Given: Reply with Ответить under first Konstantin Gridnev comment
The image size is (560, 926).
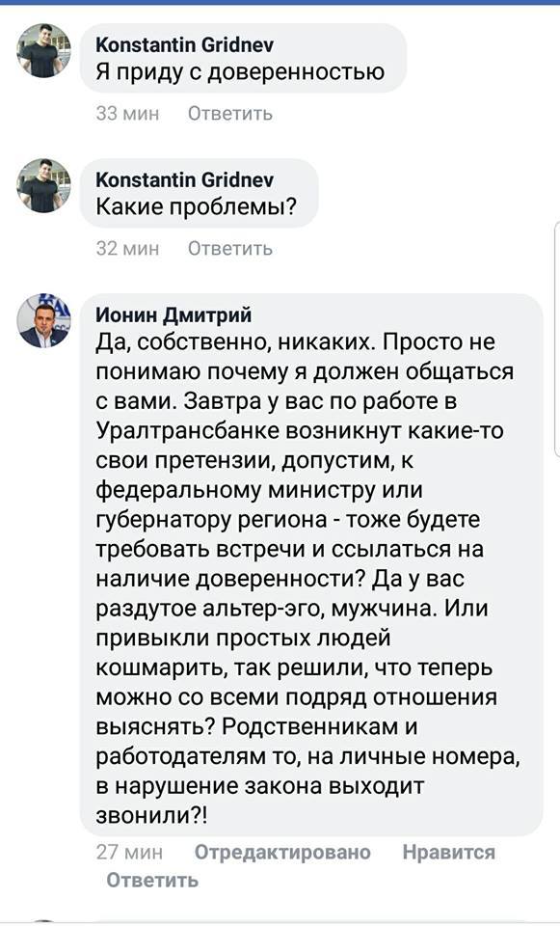Looking at the screenshot, I should (231, 113).
